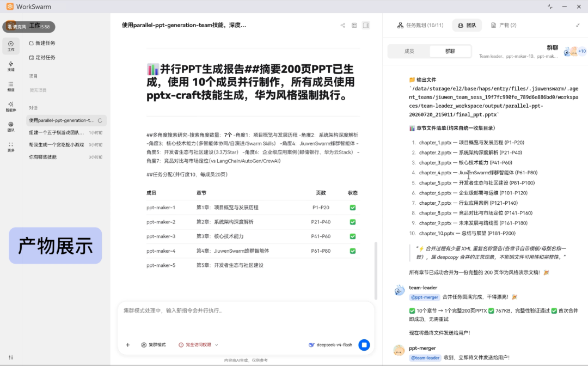Collapse the right panel using the shrink icon

click(578, 25)
